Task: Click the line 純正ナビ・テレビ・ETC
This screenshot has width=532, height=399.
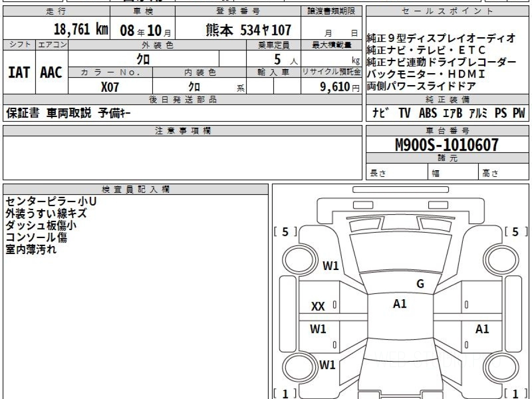Action: click(426, 50)
